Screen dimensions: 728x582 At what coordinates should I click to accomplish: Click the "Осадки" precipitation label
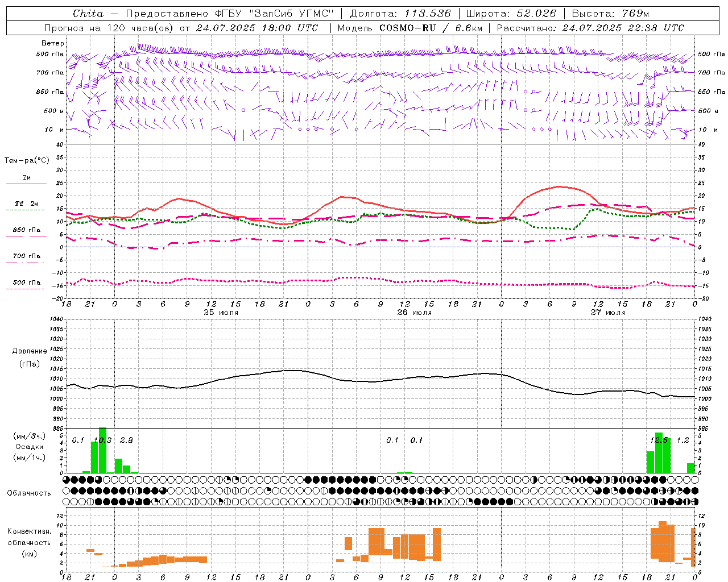pos(30,447)
